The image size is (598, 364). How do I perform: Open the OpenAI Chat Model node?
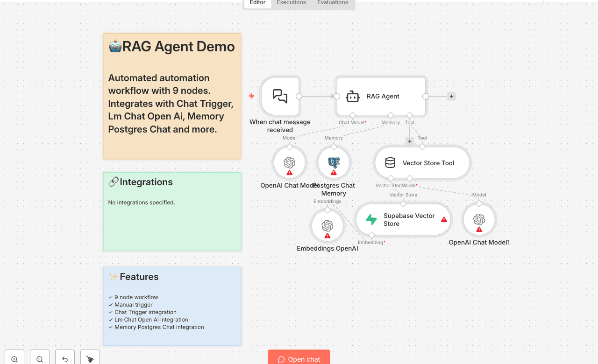pyautogui.click(x=289, y=162)
